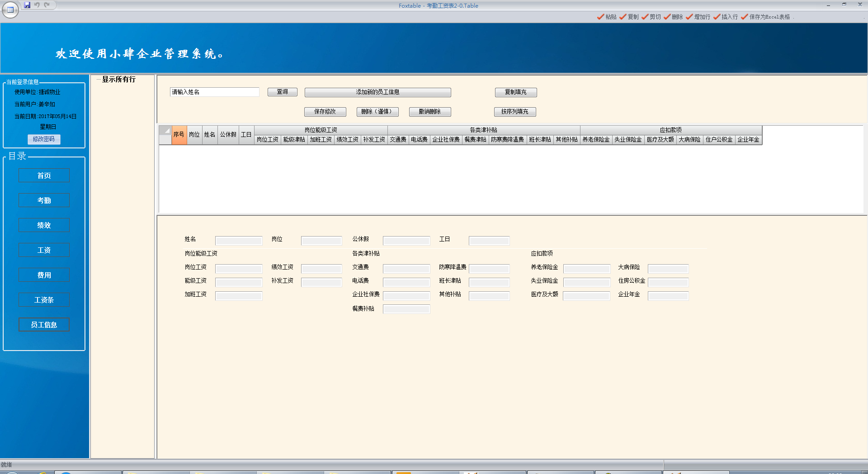Click the table's 补发工资 column header

tap(374, 140)
